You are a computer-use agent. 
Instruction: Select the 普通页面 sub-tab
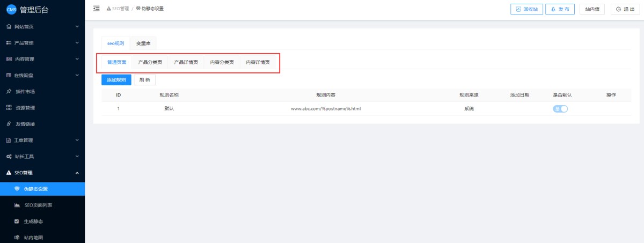point(116,62)
